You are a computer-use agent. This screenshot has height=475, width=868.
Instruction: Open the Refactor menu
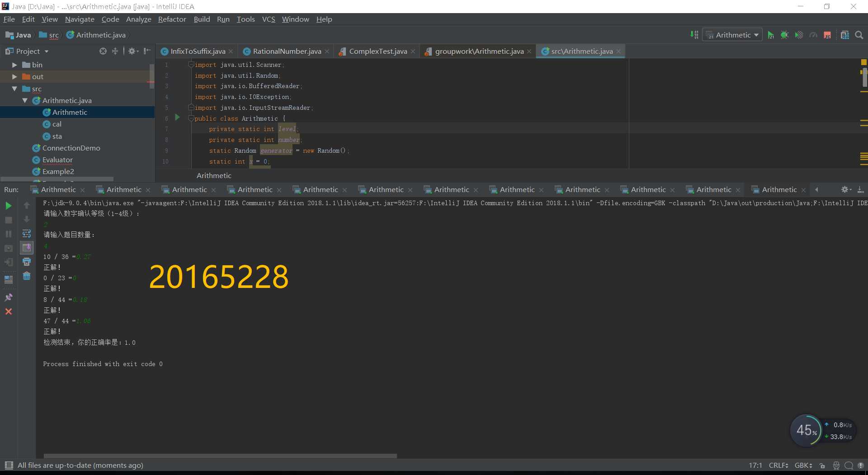click(x=172, y=19)
